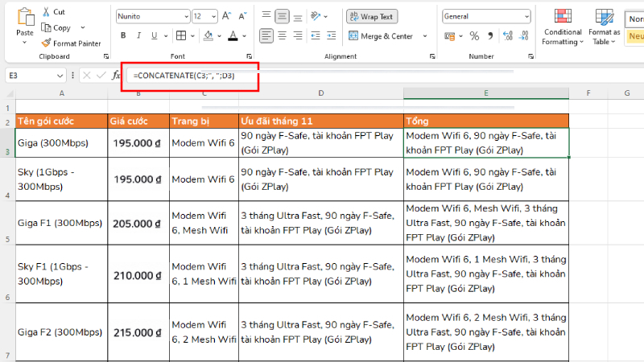Apply fill color paint bucket
Image resolution: width=644 pixels, height=362 pixels.
coord(208,35)
